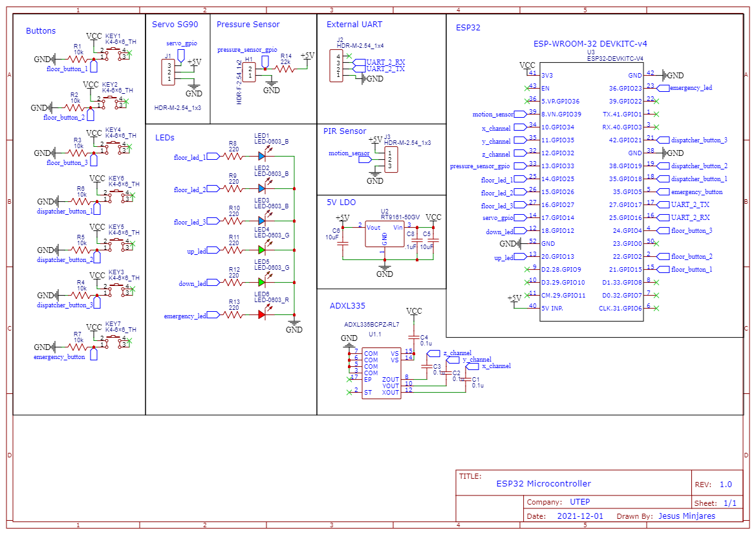Click capacitor C6 10uF symbol
The height and width of the screenshot is (535, 756).
(x=342, y=243)
